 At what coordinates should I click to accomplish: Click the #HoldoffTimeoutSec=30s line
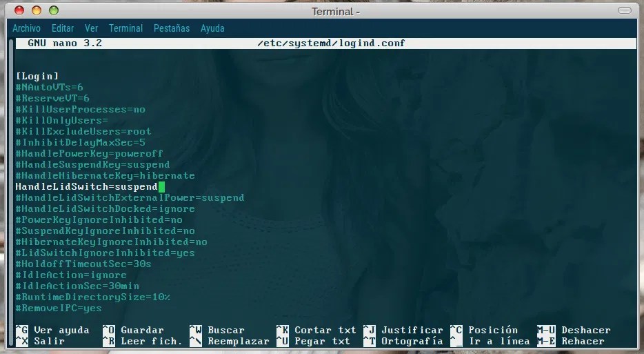pyautogui.click(x=83, y=264)
